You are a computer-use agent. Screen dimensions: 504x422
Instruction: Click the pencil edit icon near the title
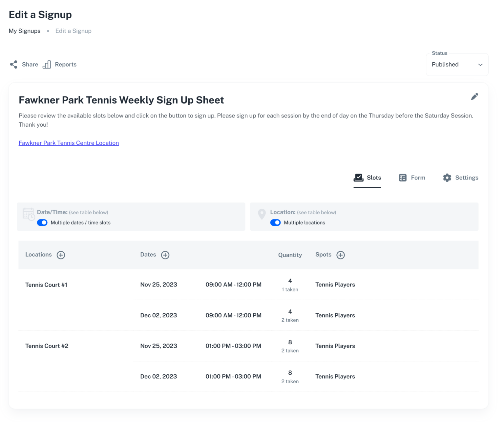click(x=474, y=96)
